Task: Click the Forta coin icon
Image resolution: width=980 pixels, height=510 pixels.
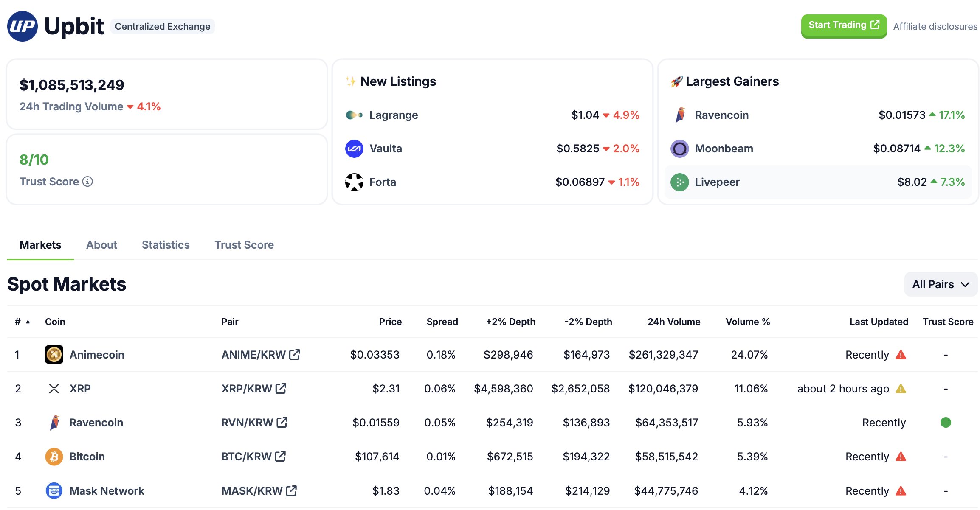Action: [354, 182]
